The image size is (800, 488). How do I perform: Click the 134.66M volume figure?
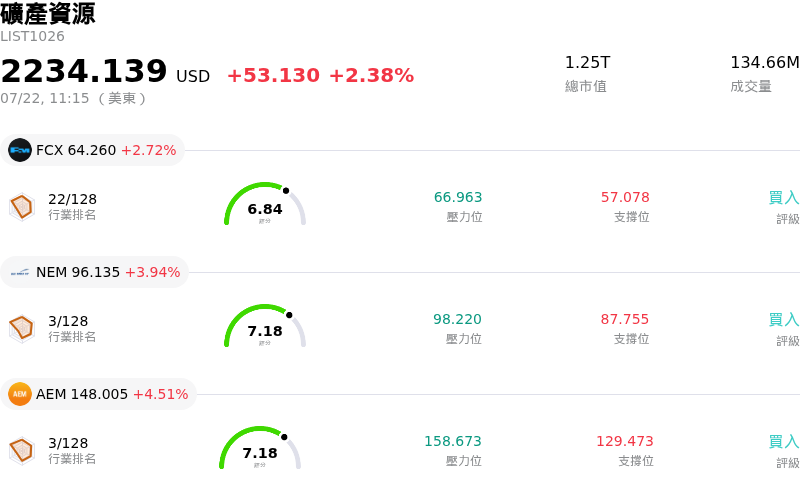coord(765,62)
